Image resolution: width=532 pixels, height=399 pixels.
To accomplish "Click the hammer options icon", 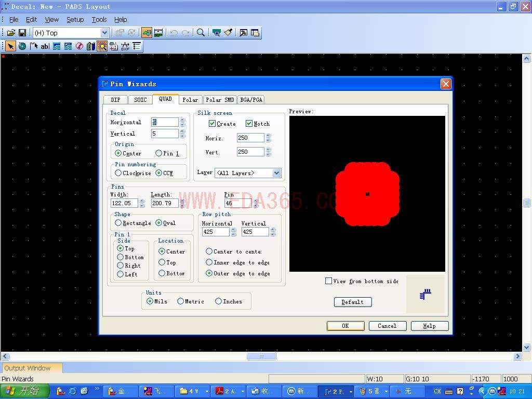I will [x=243, y=33].
